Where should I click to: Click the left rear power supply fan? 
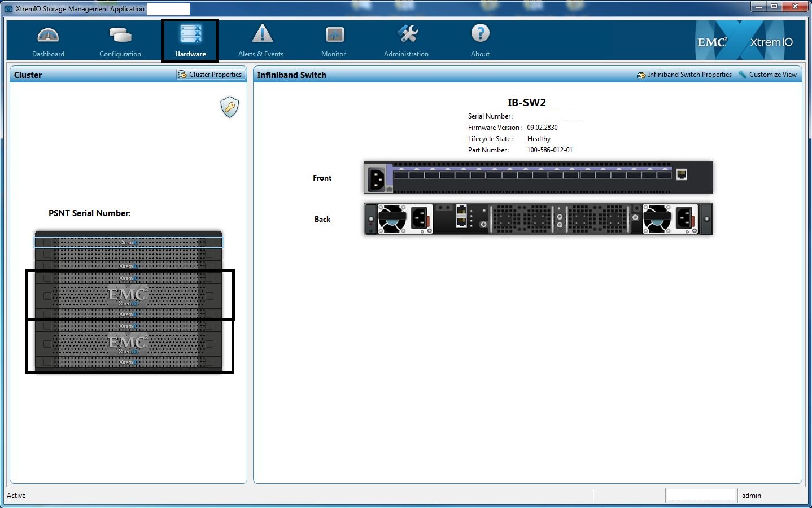(x=392, y=219)
